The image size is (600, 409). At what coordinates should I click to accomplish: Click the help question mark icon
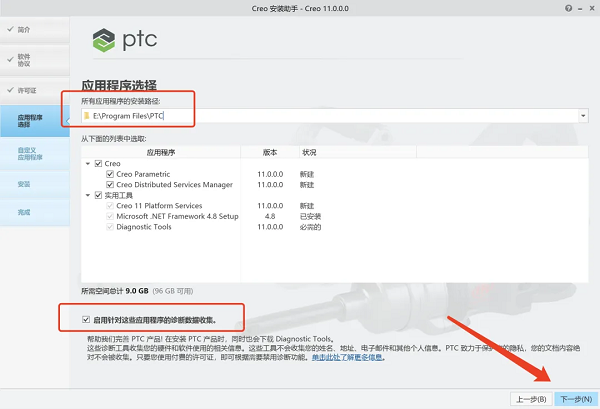[x=569, y=8]
